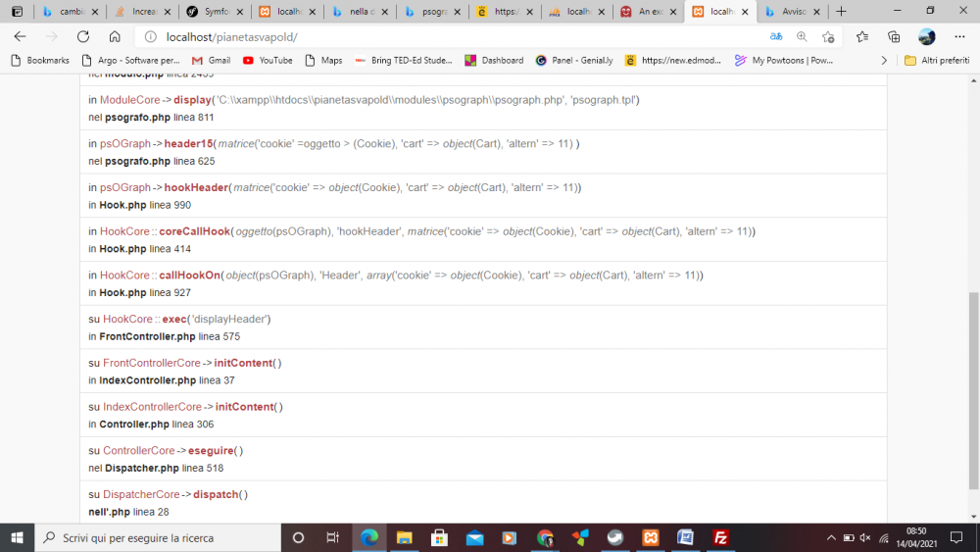The image size is (980, 552).
Task: Open the new.edmod... bookmark
Action: click(673, 61)
